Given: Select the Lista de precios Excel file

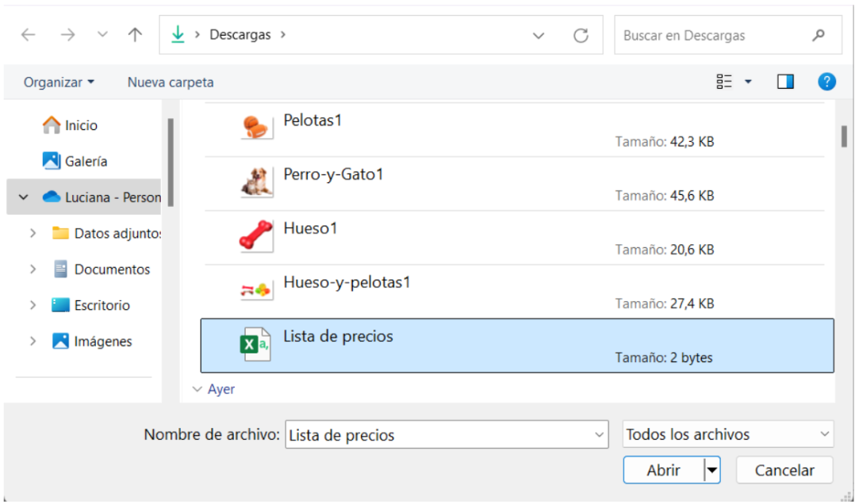Looking at the screenshot, I should click(x=517, y=346).
